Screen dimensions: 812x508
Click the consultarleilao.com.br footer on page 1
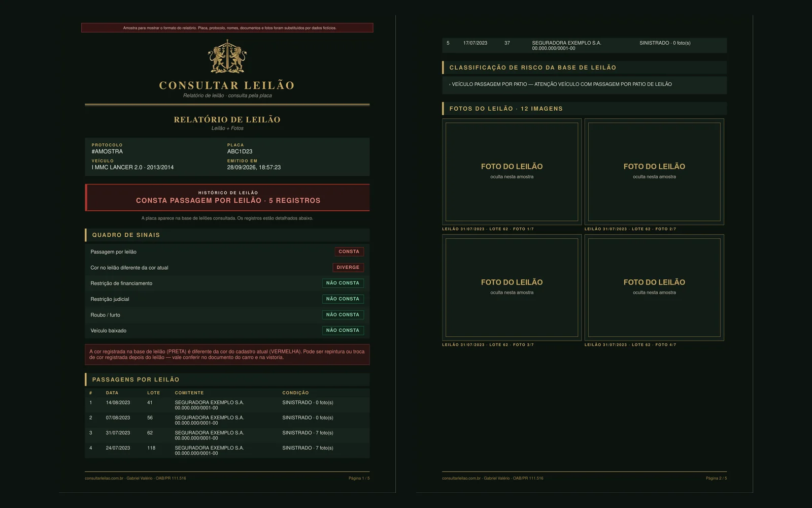pyautogui.click(x=136, y=478)
